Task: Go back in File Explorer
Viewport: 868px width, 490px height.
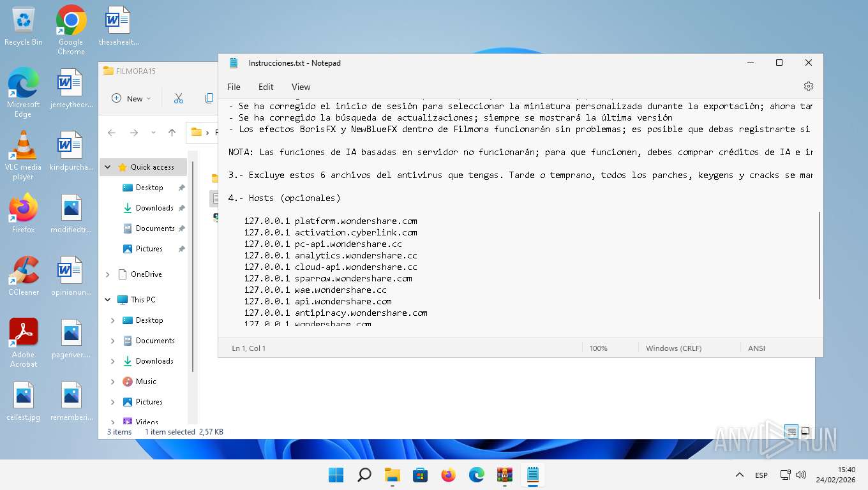Action: coord(112,133)
